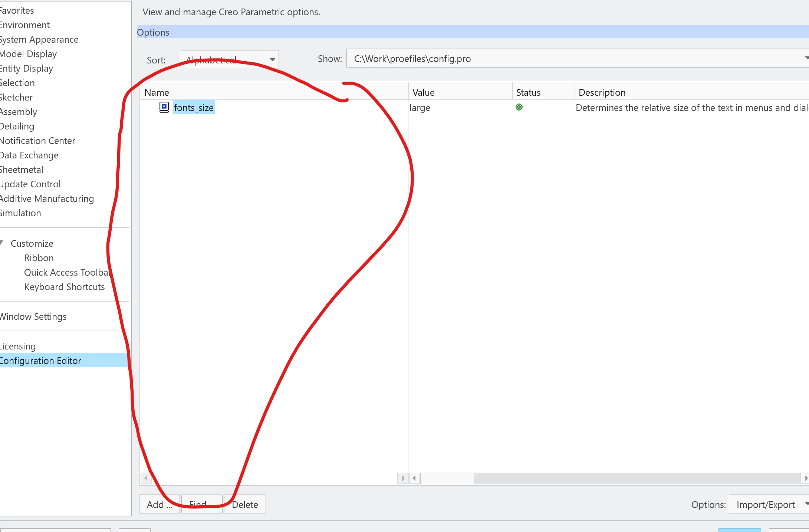Image resolution: width=809 pixels, height=532 pixels.
Task: Open the Model Display category
Action: click(28, 54)
